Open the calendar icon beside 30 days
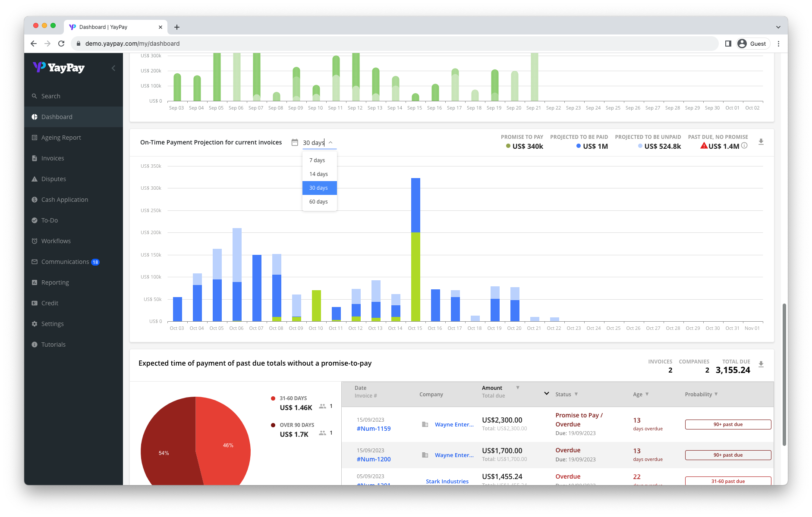Image resolution: width=812 pixels, height=517 pixels. pyautogui.click(x=295, y=142)
